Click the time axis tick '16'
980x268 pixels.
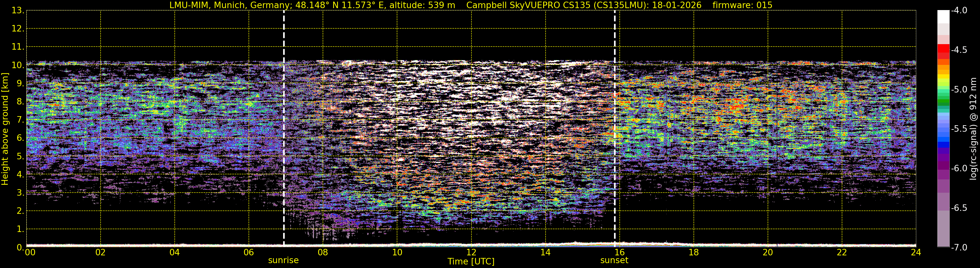tap(619, 252)
